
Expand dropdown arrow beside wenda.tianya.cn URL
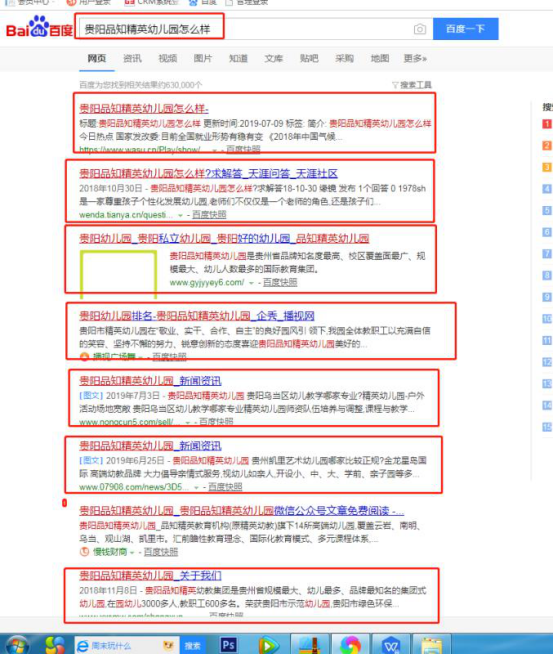(180, 215)
